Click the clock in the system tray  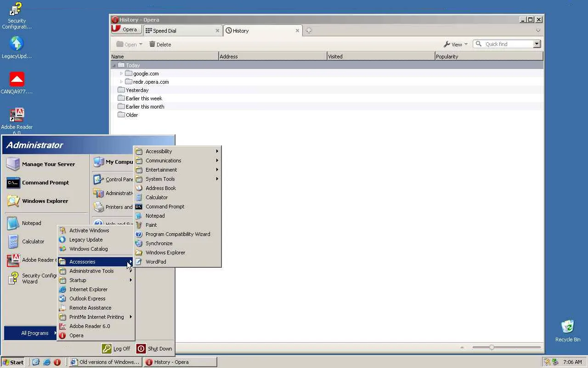pyautogui.click(x=572, y=362)
